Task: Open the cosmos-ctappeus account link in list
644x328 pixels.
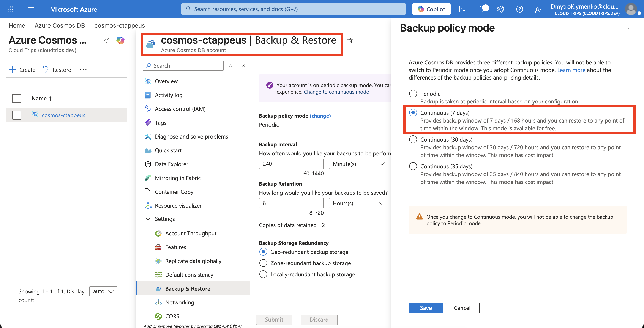Action: click(63, 115)
